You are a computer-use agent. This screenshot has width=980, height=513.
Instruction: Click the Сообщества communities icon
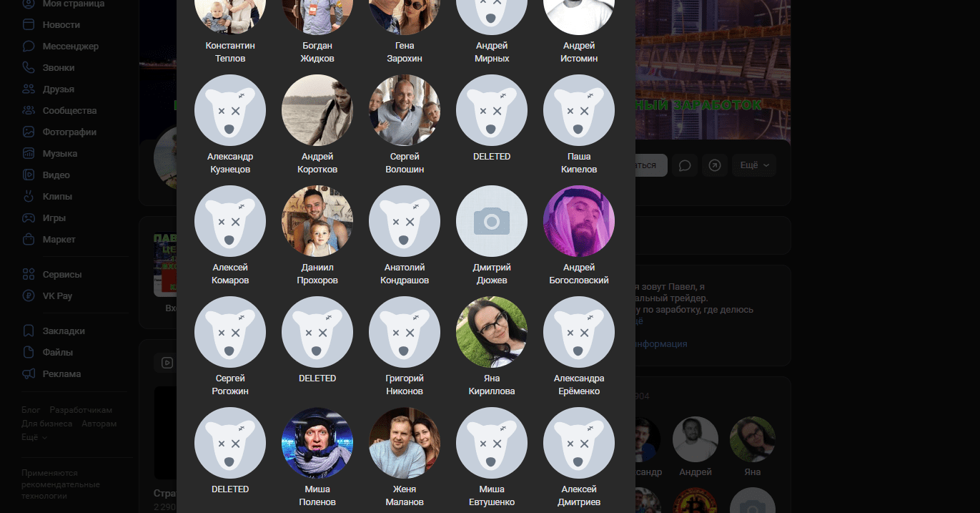click(x=29, y=110)
